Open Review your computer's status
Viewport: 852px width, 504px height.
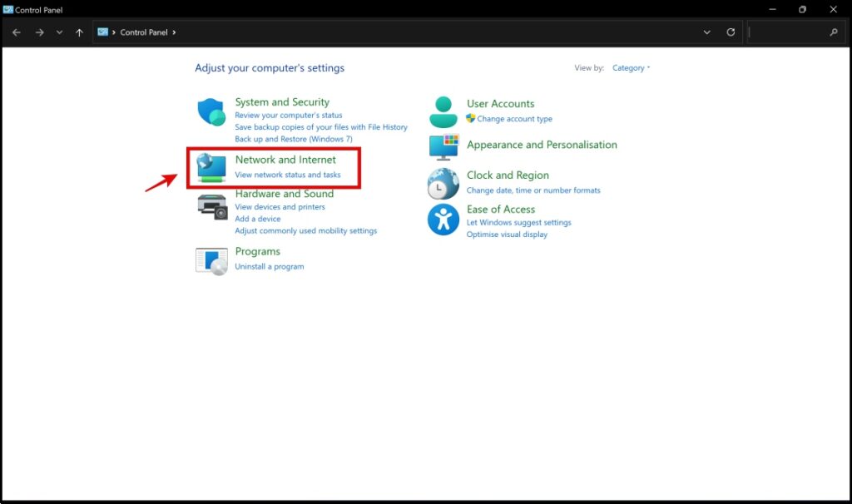(289, 115)
